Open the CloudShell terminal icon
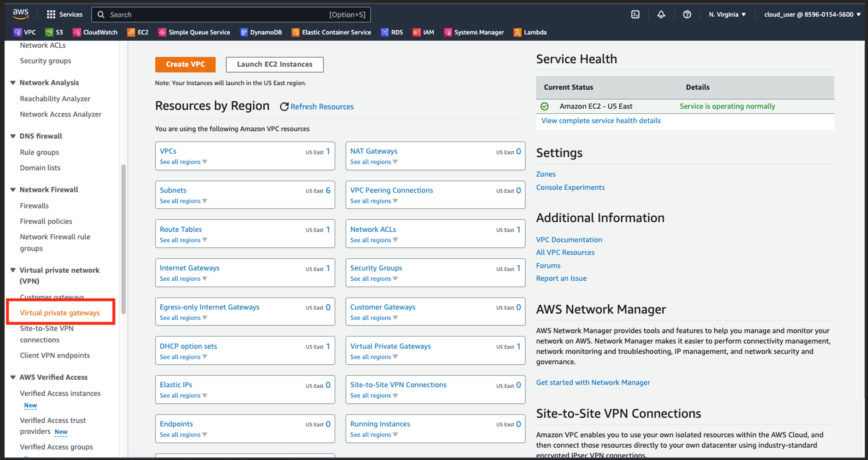Screen dimensions: 868x460 point(635,14)
